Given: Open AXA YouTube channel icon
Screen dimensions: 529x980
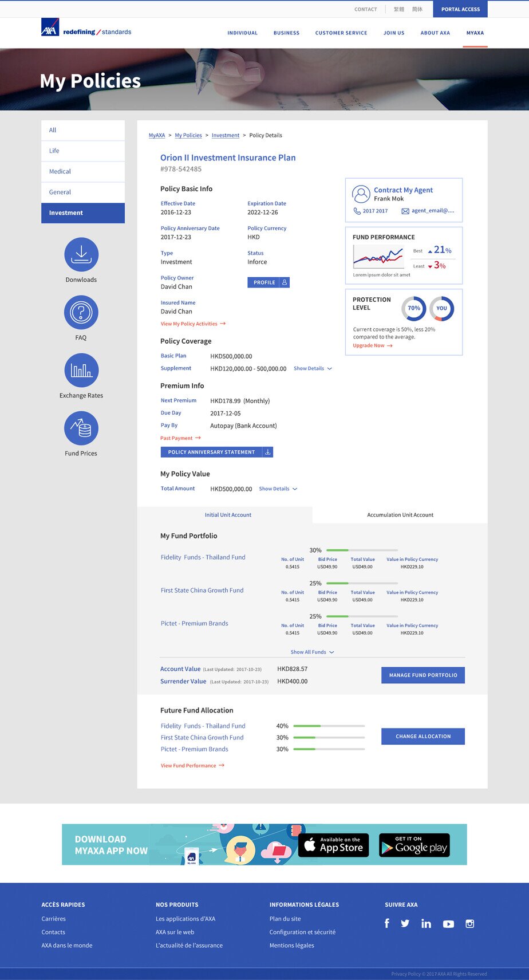Looking at the screenshot, I should 448,924.
